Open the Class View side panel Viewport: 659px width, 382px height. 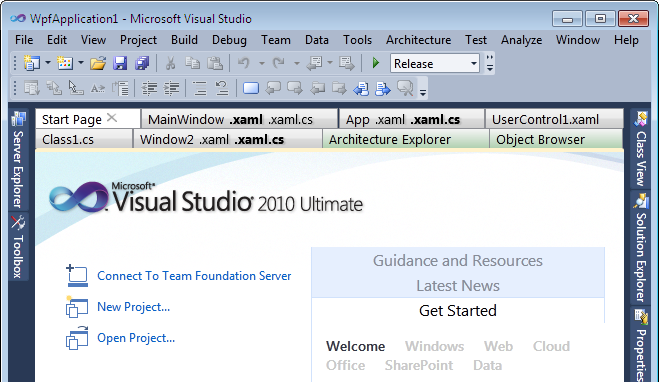[641, 149]
